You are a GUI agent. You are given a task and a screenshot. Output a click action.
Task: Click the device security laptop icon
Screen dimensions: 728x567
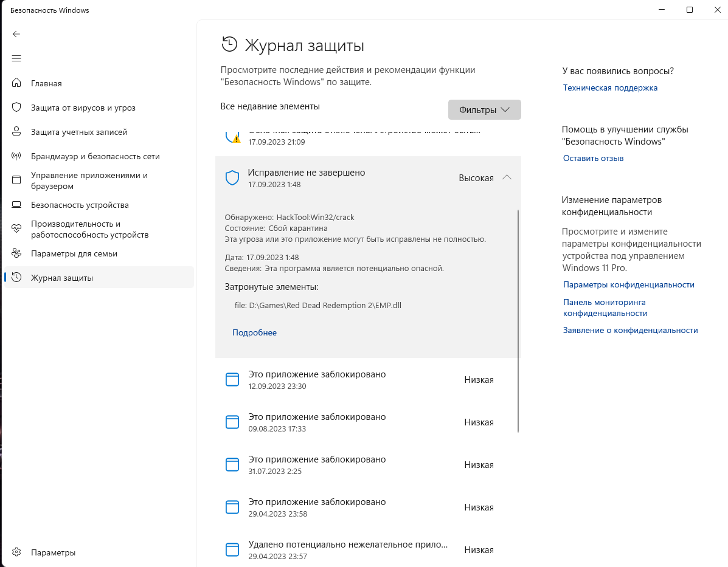point(17,205)
